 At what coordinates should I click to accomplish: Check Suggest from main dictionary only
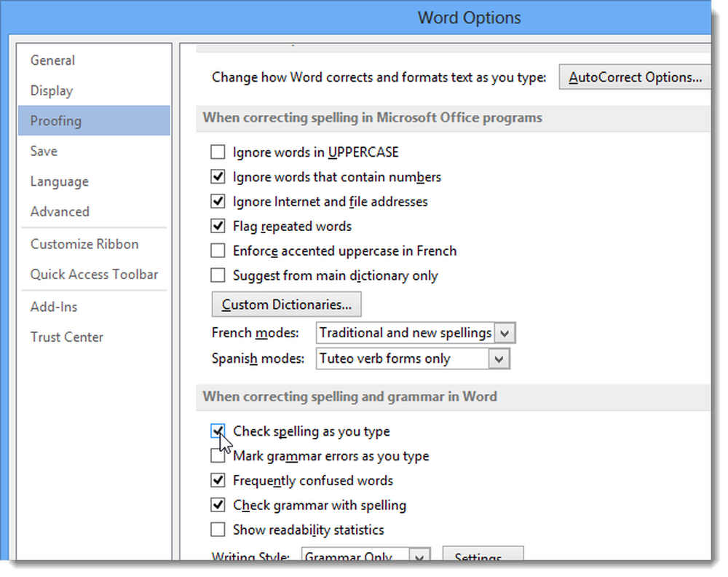(218, 275)
